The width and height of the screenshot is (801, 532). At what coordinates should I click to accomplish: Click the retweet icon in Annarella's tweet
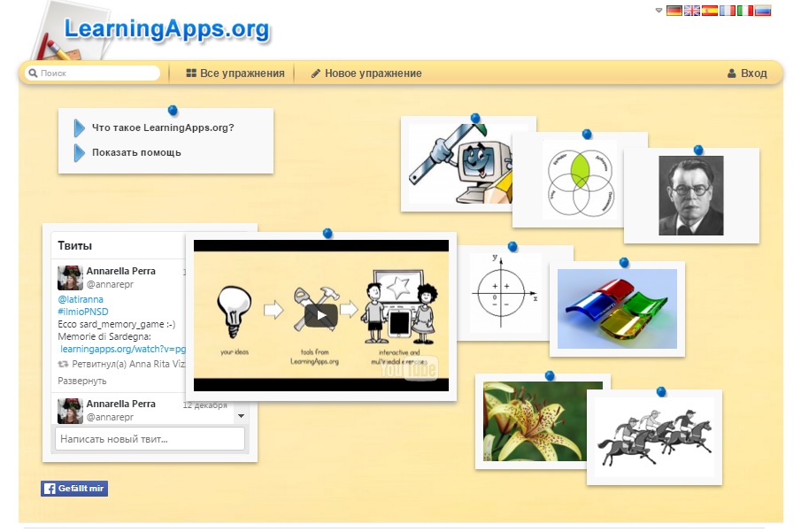pyautogui.click(x=61, y=365)
